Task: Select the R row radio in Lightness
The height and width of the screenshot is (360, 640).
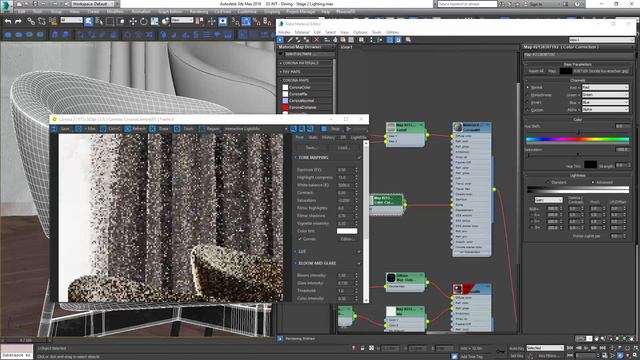Action: [x=531, y=215]
